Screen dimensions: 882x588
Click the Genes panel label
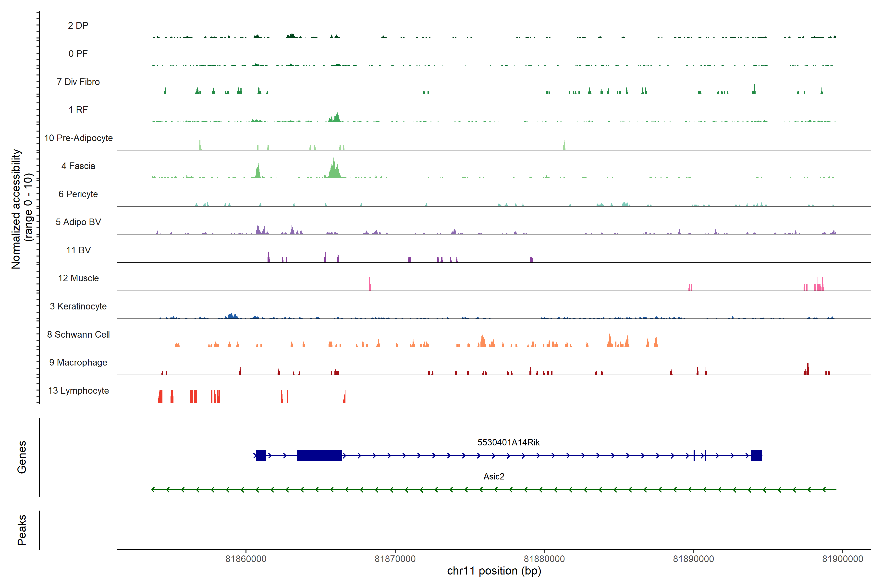22,457
